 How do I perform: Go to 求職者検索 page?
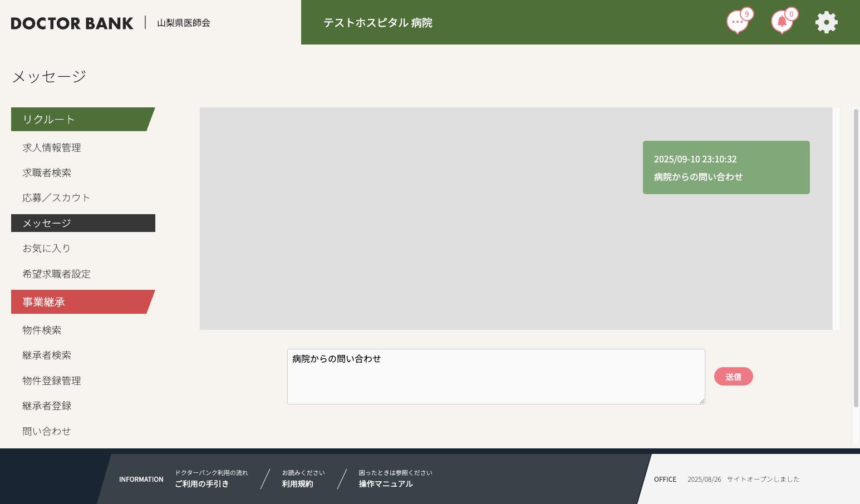tap(47, 172)
